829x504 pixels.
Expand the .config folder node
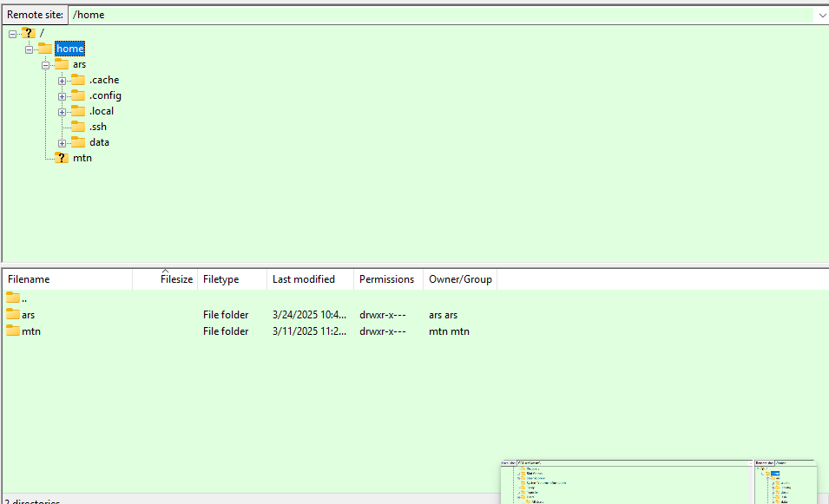click(x=63, y=96)
